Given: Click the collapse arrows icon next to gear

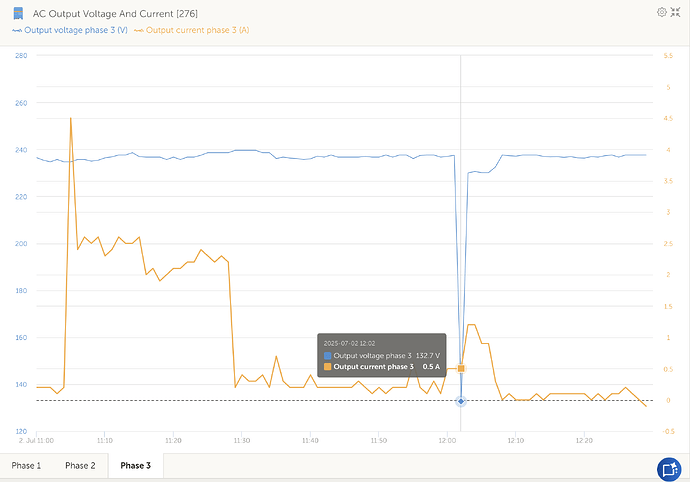Looking at the screenshot, I should tap(677, 12).
